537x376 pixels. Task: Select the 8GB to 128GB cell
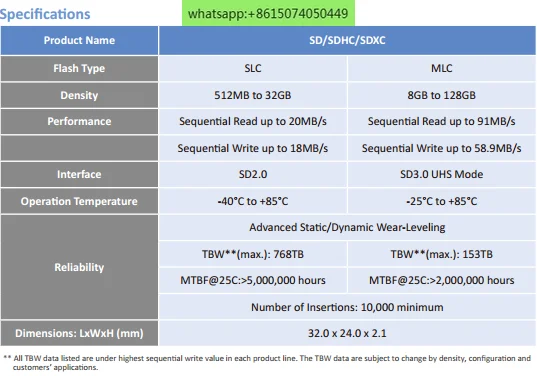point(441,95)
